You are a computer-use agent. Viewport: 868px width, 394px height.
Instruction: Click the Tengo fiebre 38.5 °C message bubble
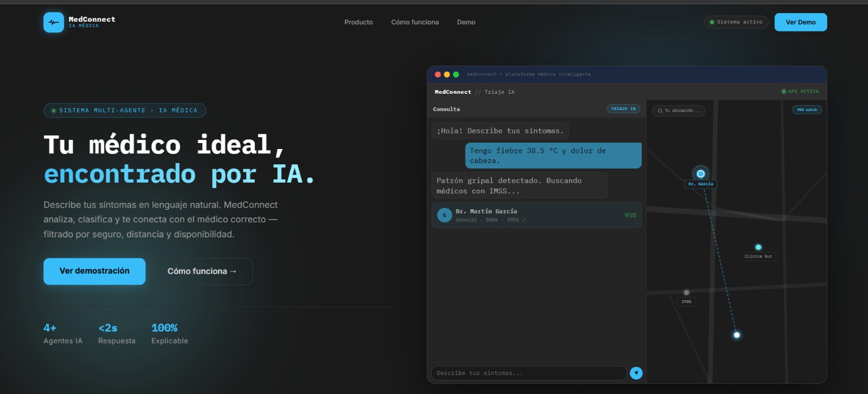[x=553, y=156]
